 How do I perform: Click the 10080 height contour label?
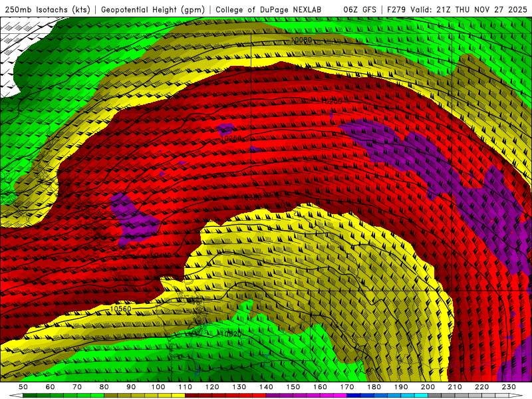[301, 40]
